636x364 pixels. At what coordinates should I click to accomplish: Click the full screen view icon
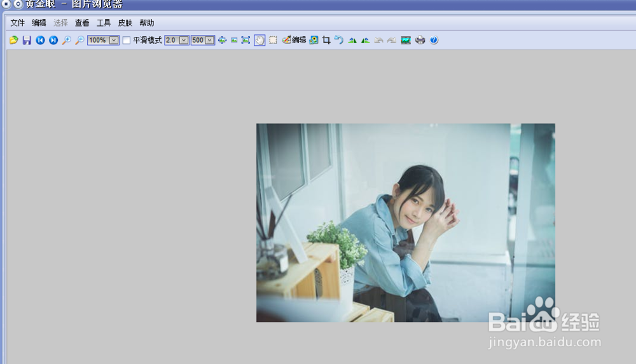pyautogui.click(x=245, y=40)
